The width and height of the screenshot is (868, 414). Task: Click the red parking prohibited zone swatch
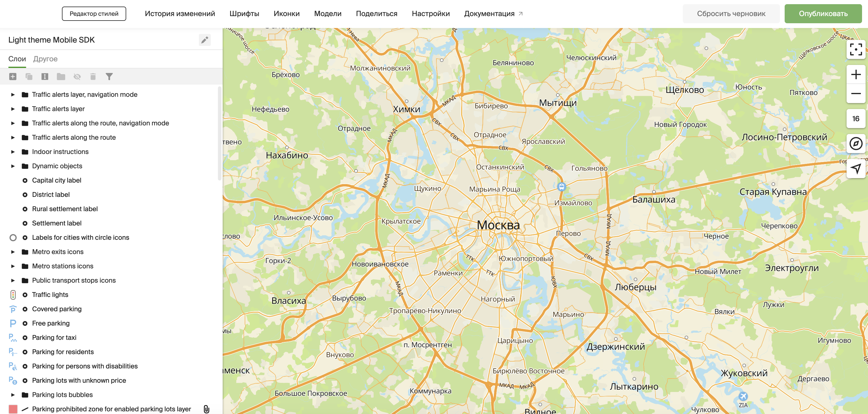click(13, 409)
